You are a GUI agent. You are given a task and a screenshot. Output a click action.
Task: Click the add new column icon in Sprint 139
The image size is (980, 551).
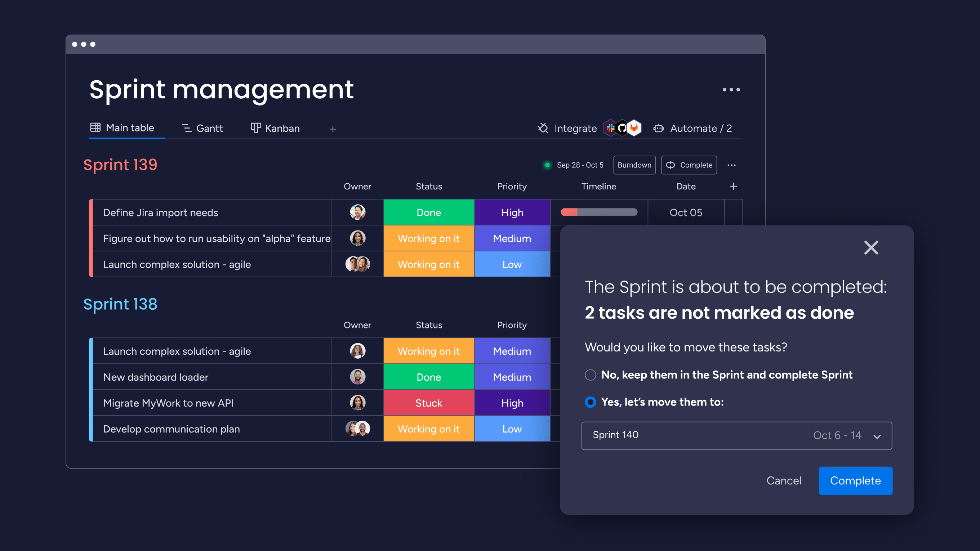[734, 186]
